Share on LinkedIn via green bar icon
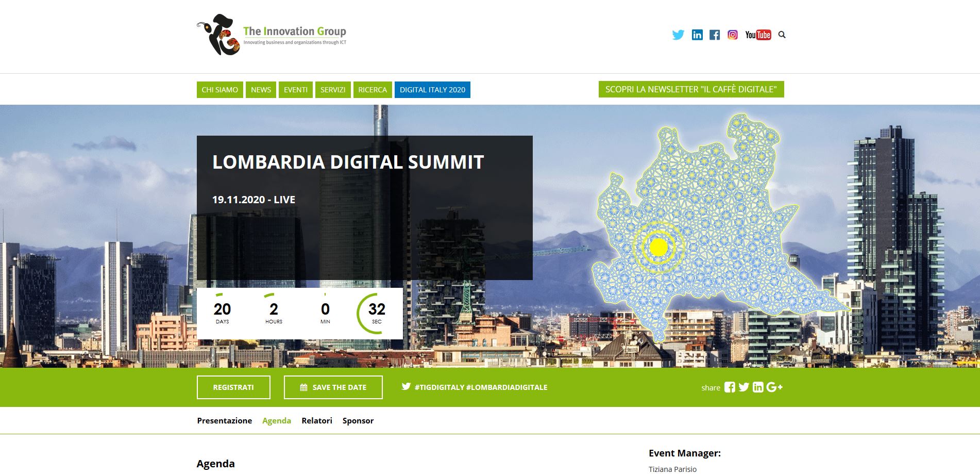This screenshot has height=474, width=980. click(x=757, y=387)
